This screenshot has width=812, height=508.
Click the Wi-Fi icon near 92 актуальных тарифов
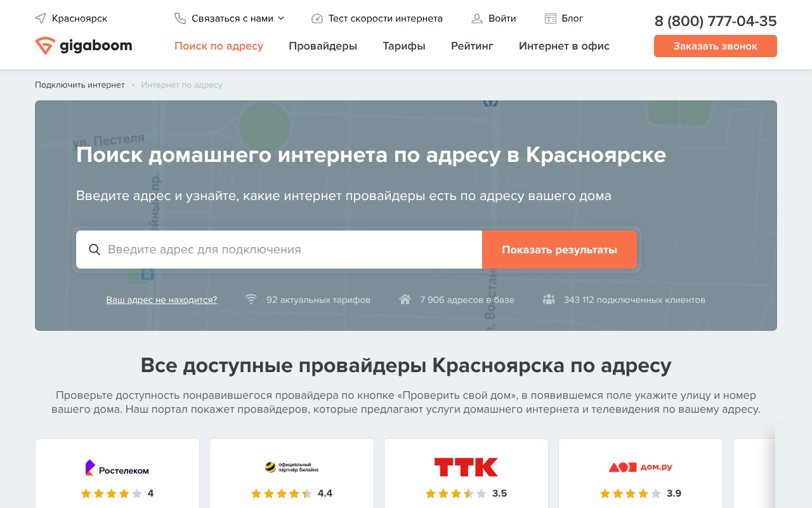click(x=251, y=299)
